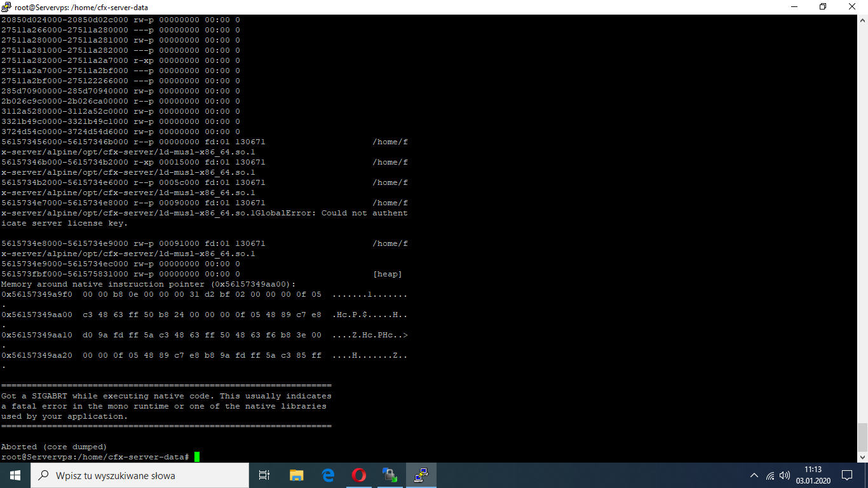
Task: Open the network status tray icon
Action: 770,475
